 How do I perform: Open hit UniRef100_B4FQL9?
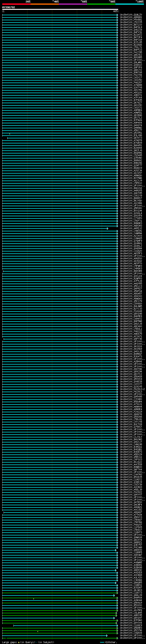131,27
